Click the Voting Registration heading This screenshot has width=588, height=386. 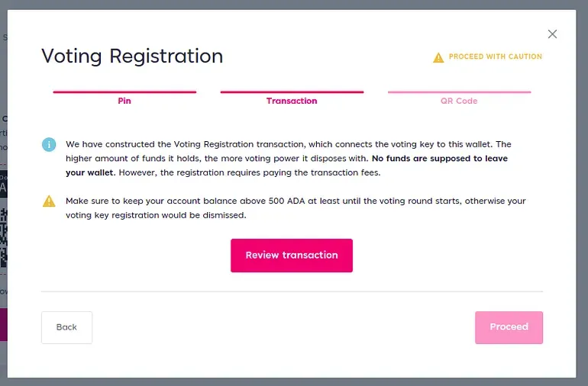[132, 56]
